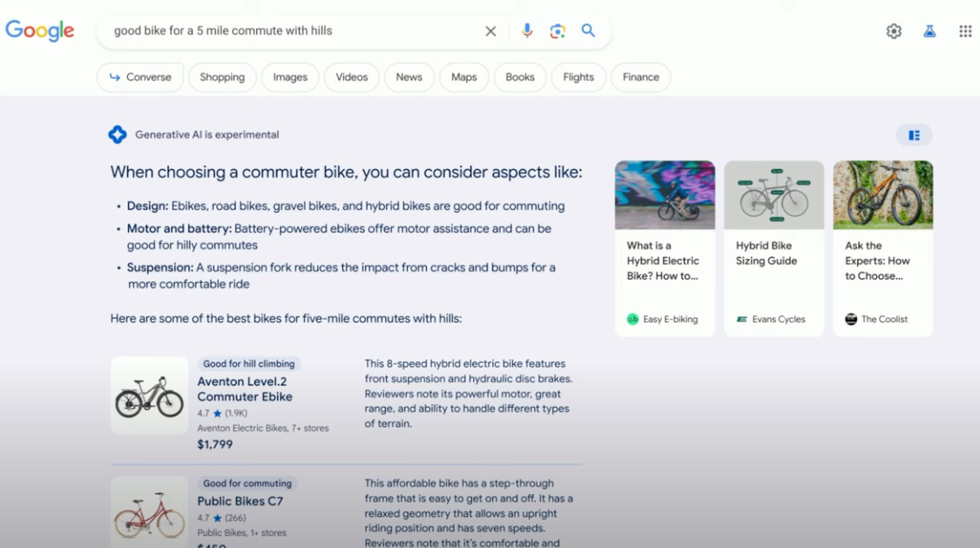The height and width of the screenshot is (548, 980).
Task: Open Google Lens image search
Action: click(558, 30)
